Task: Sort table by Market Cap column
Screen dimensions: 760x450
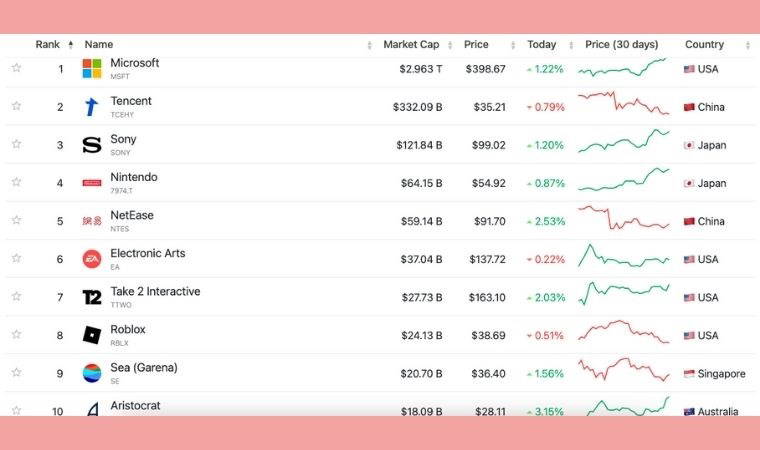Action: coord(411,45)
